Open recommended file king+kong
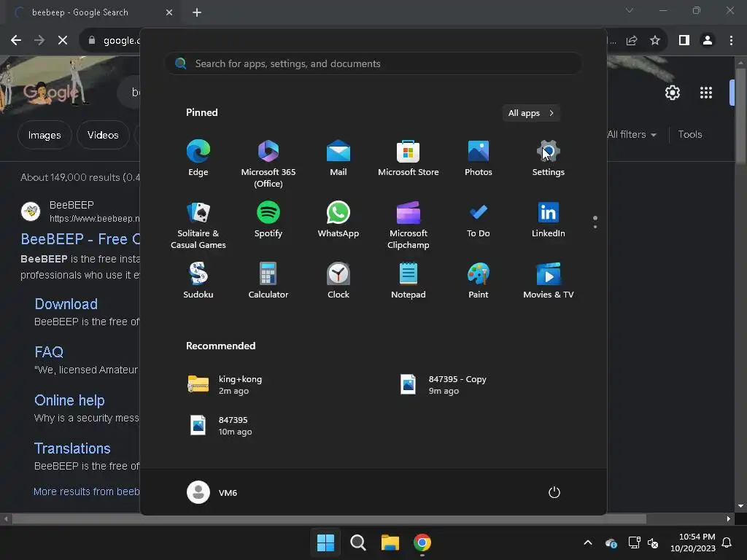 (225, 385)
